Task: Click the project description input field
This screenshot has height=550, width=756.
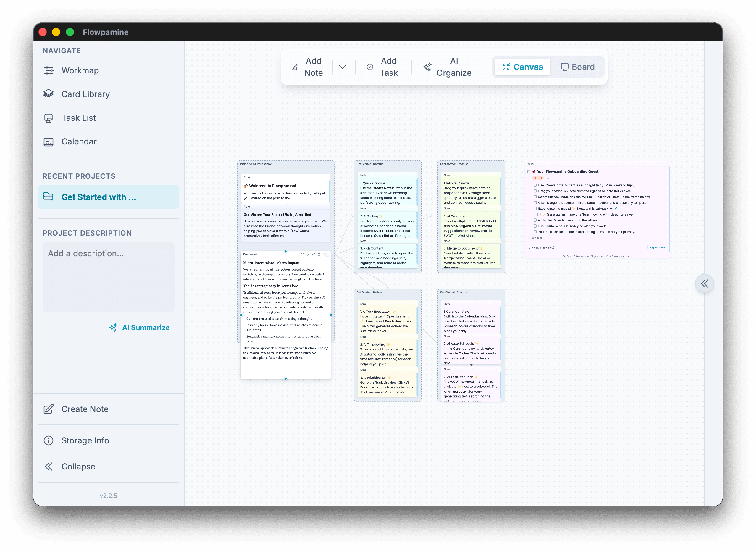Action: coord(108,277)
